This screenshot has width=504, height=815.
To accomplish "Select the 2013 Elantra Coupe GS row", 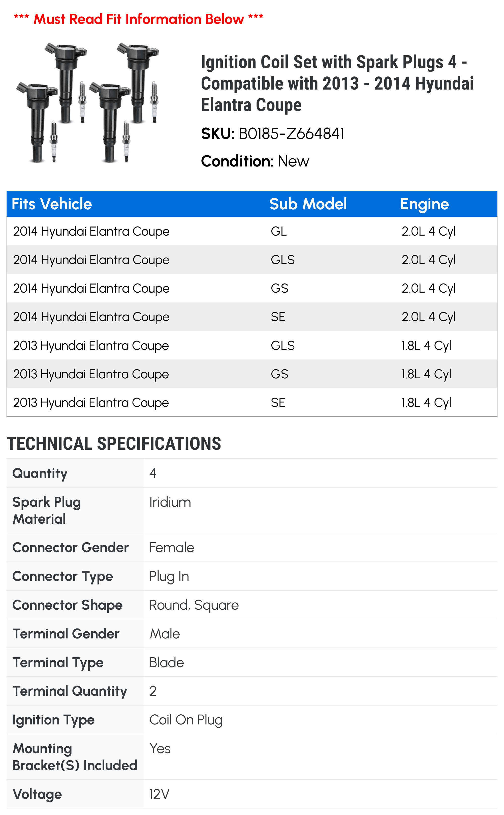I will [x=252, y=374].
